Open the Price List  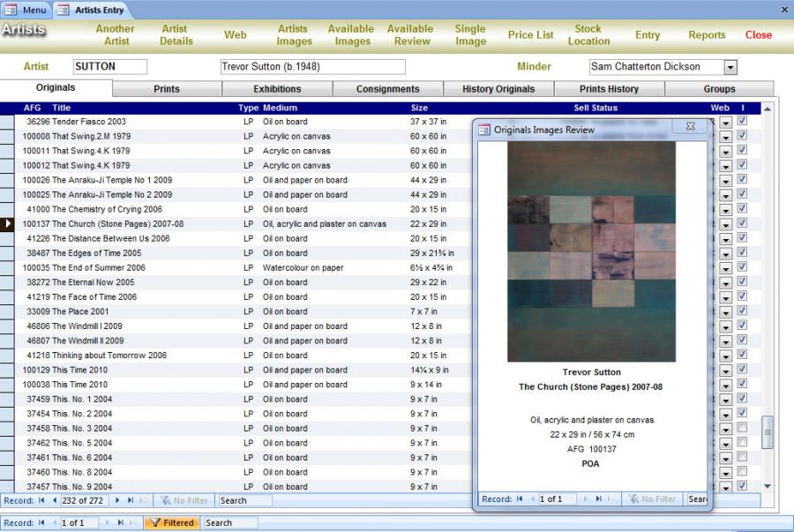pos(531,35)
